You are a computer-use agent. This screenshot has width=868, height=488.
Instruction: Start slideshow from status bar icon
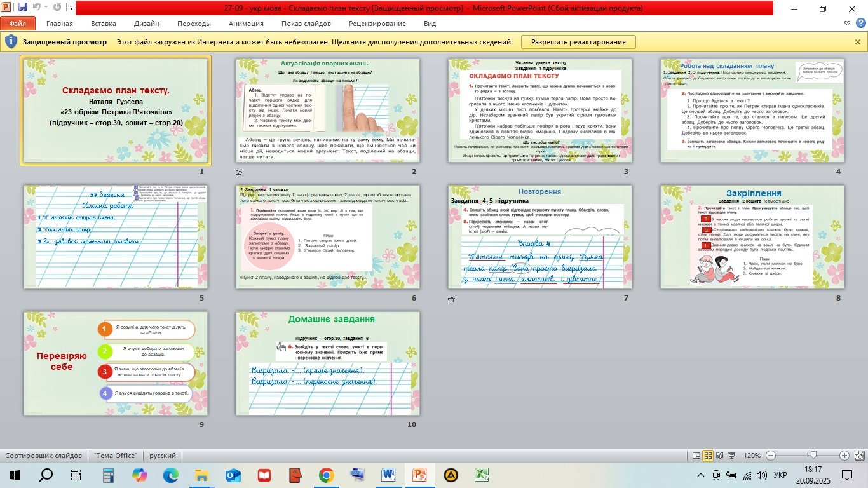click(731, 456)
